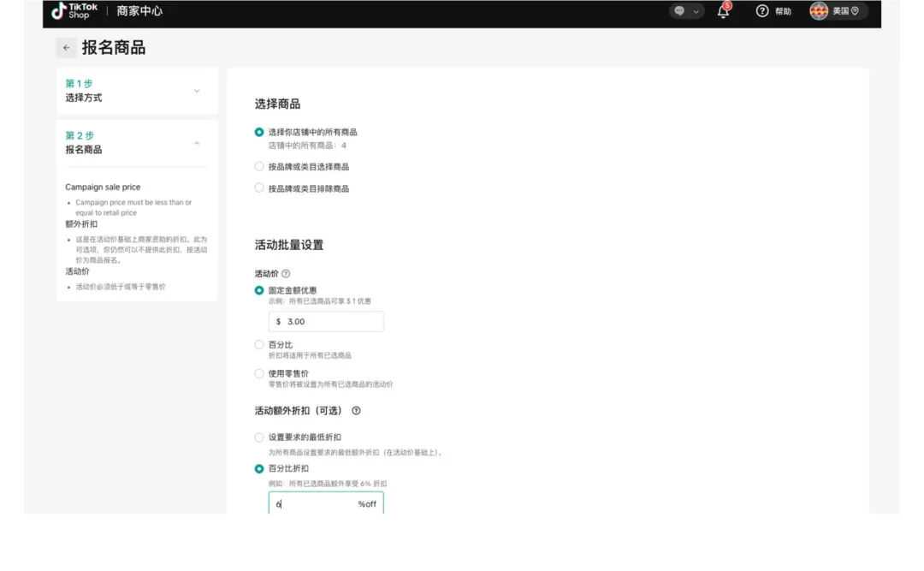Screen dimensions: 924x571
Task: Click the back arrow beside 报名商品 title
Action: [x=66, y=47]
